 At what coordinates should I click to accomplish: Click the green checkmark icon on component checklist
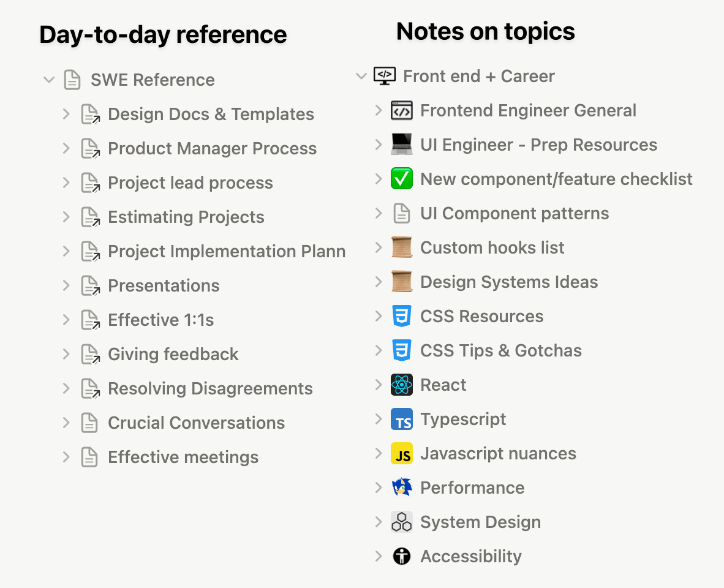click(401, 179)
